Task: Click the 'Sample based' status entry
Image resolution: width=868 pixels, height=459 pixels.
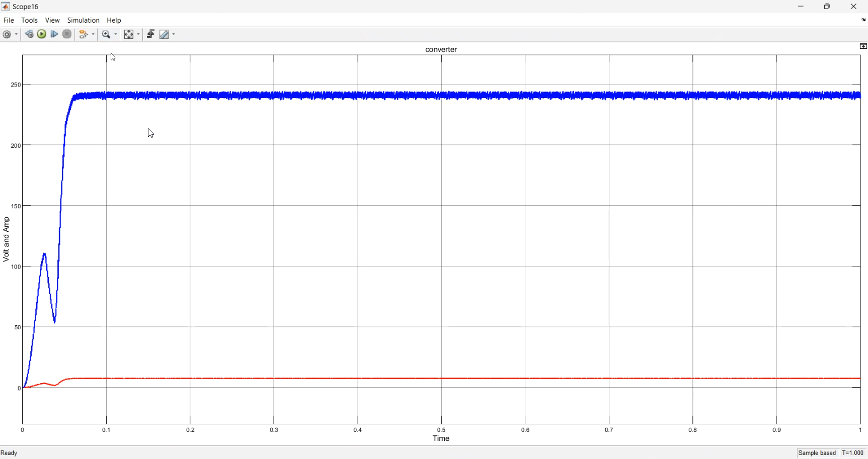Action: [x=817, y=453]
